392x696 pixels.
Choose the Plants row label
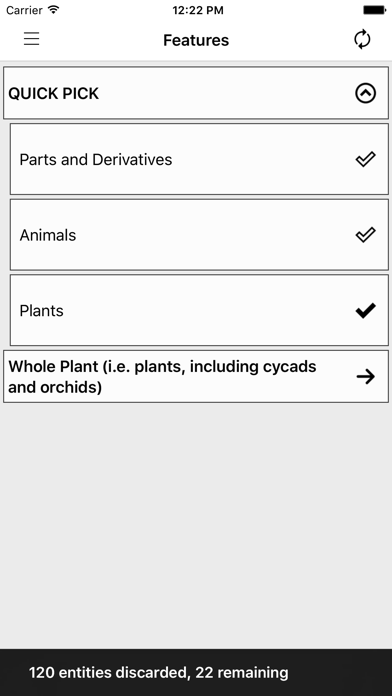coord(42,311)
